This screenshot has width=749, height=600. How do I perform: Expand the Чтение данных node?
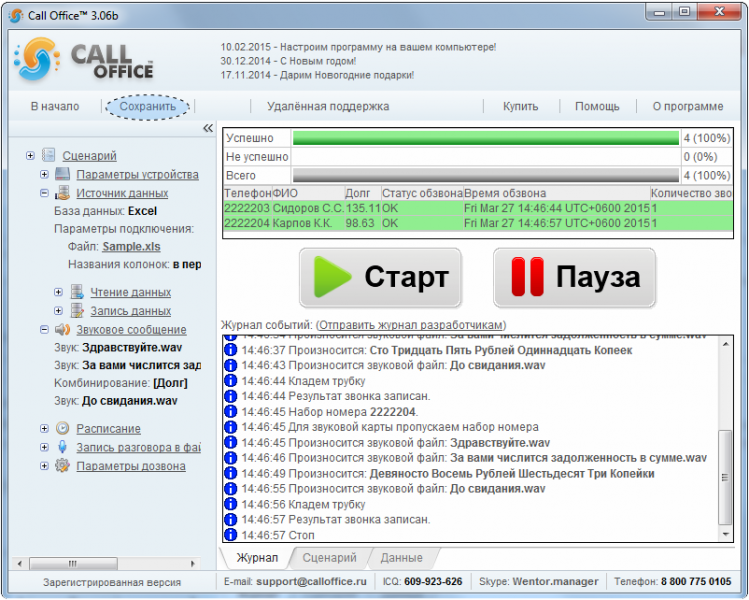click(x=58, y=292)
